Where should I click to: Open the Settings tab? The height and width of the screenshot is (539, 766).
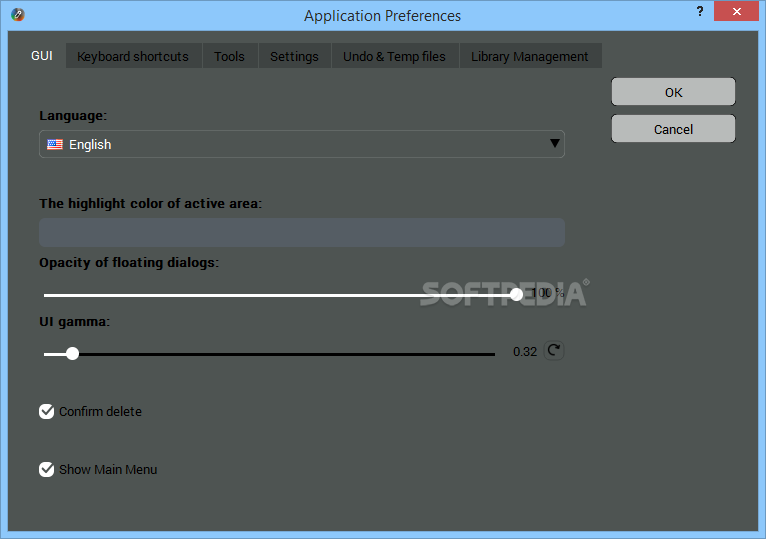[x=294, y=56]
